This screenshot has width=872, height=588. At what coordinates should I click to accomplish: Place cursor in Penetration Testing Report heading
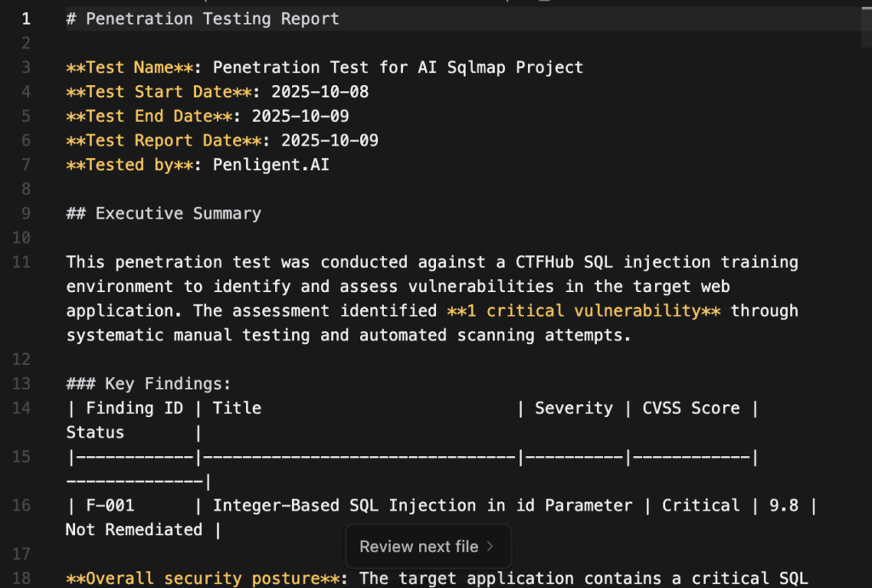[212, 19]
